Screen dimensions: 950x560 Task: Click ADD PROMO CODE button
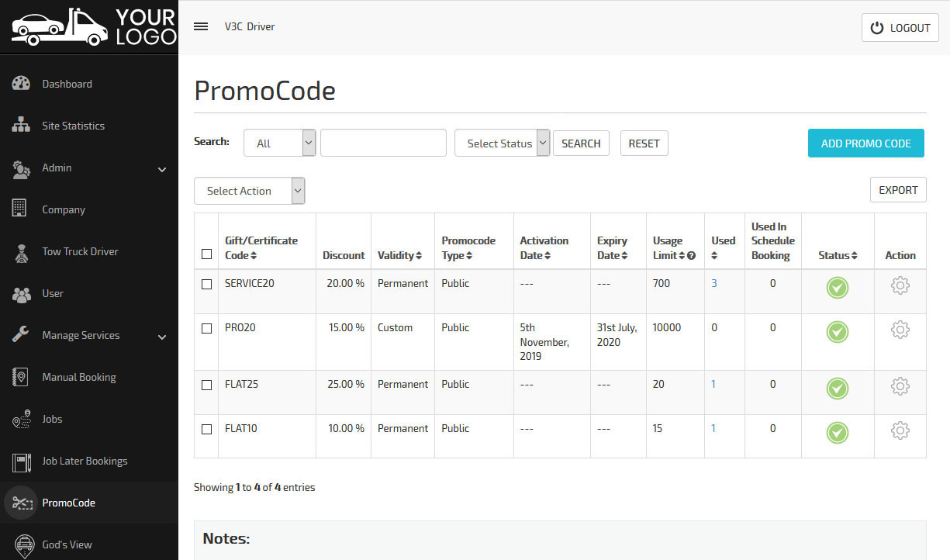pyautogui.click(x=865, y=143)
